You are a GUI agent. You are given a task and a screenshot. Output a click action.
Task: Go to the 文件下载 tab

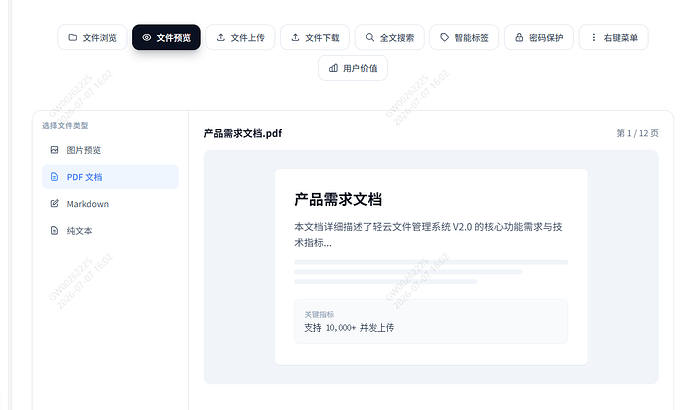315,37
